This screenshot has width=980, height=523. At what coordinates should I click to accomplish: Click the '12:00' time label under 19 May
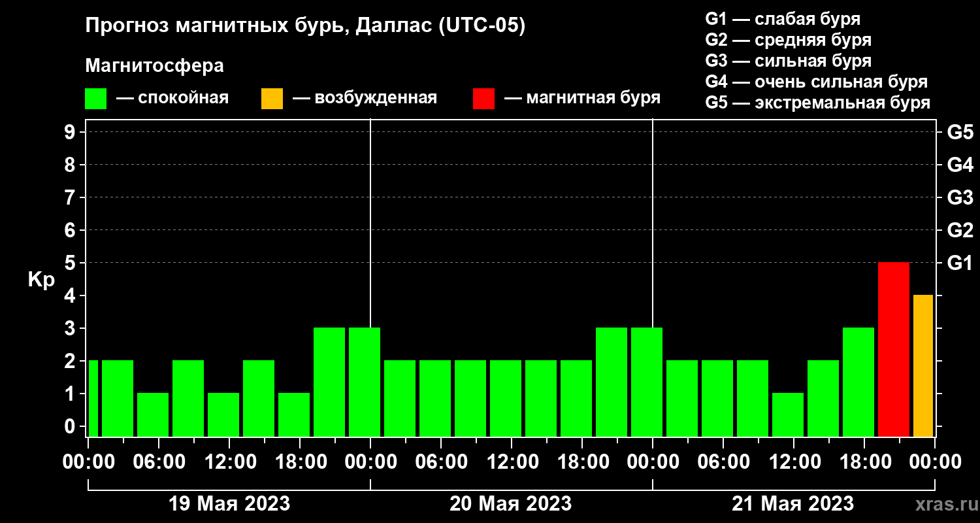tap(229, 462)
